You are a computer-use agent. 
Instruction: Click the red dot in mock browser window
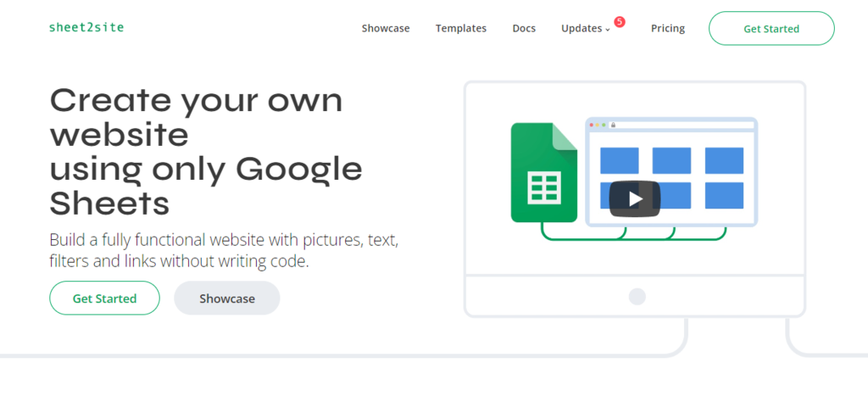point(590,125)
